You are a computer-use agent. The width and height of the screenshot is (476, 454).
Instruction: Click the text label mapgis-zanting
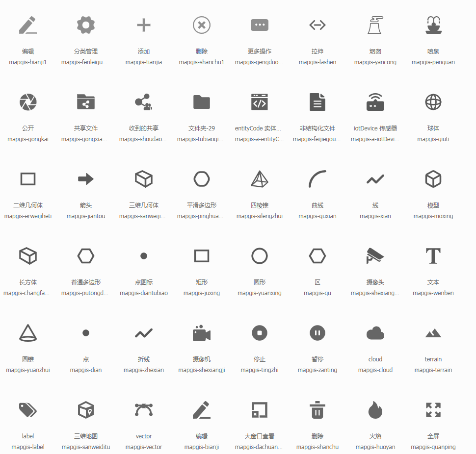(317, 370)
